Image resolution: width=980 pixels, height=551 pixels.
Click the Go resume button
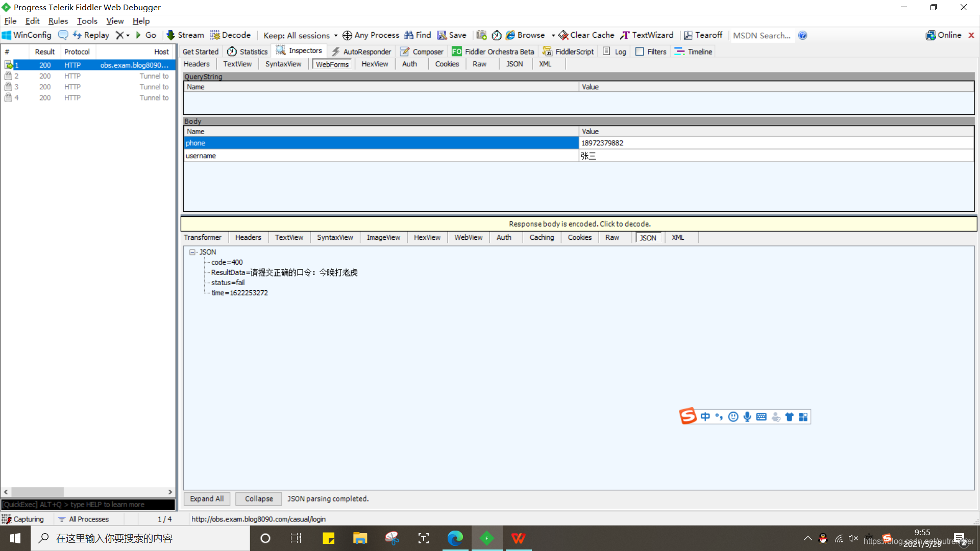click(x=145, y=35)
